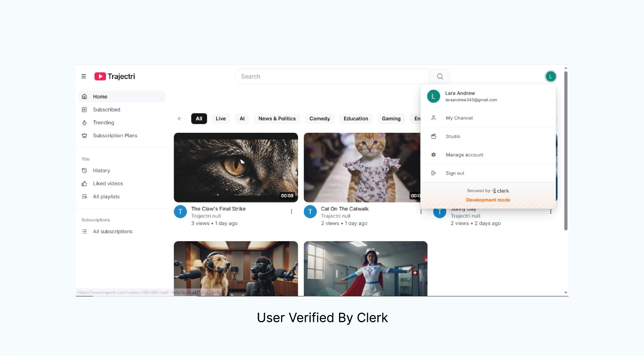Open Subscription Plans page
This screenshot has width=644, height=356.
click(115, 136)
